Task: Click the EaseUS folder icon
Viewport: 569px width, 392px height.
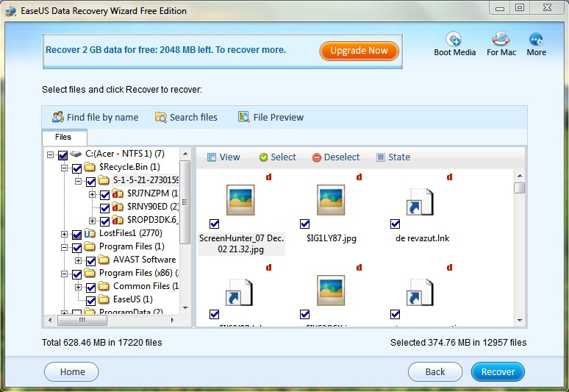Action: [x=104, y=299]
